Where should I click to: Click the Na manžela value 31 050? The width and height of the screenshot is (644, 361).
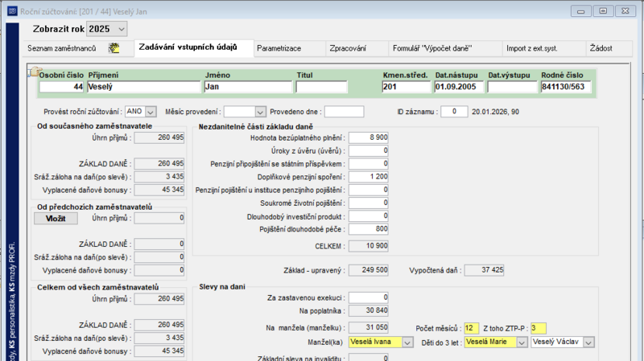coord(369,328)
